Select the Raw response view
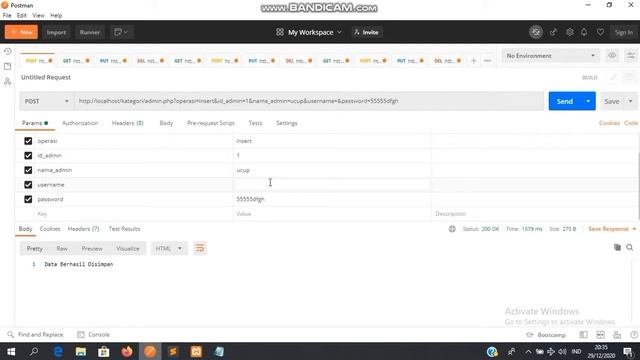The width and height of the screenshot is (640, 360). point(62,248)
